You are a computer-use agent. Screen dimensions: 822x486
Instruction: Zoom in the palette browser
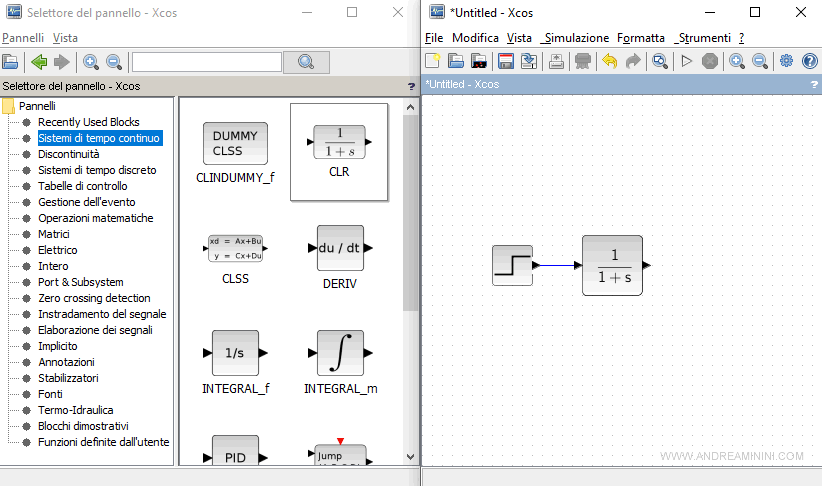click(91, 62)
